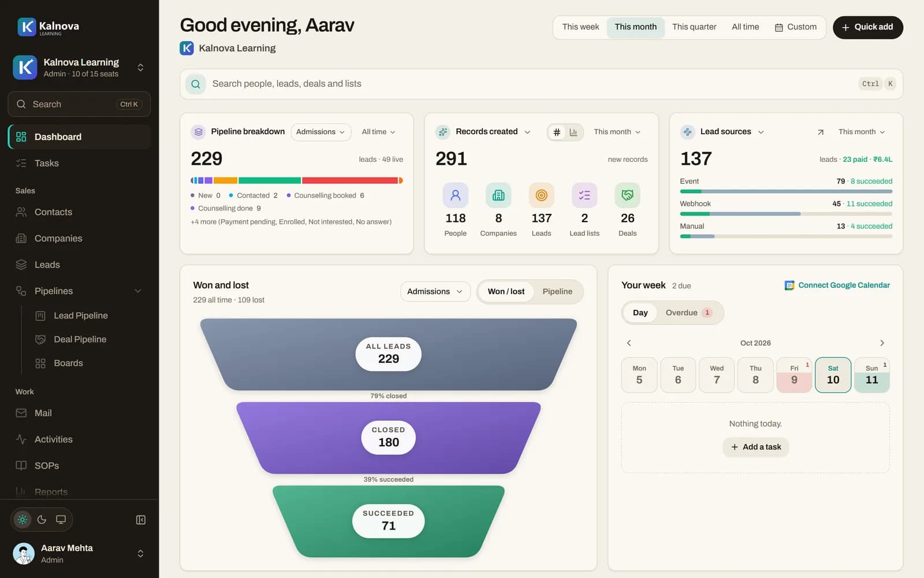
Task: Open Lead sources This month dropdown
Action: pos(861,132)
